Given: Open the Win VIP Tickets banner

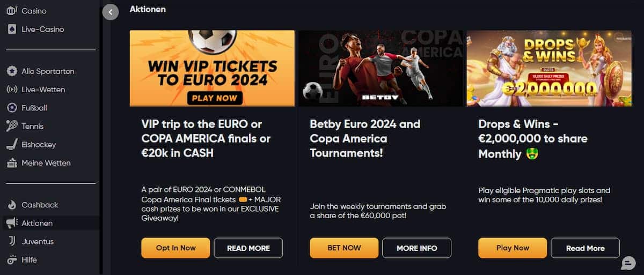Looking at the screenshot, I should (212, 68).
